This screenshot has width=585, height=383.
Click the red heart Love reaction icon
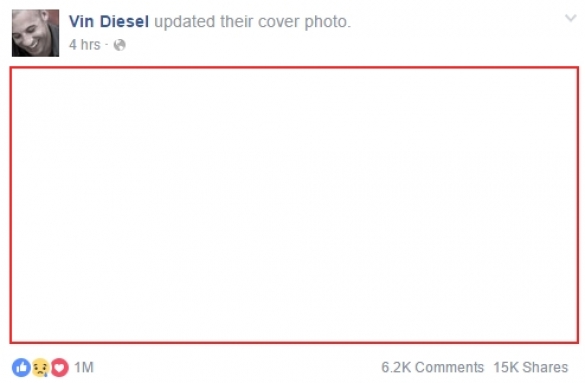coord(60,367)
